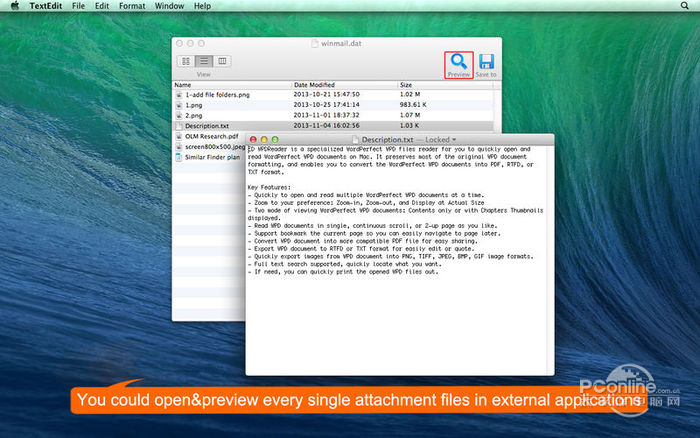This screenshot has width=700, height=438.
Task: Sort the file list by Name column
Action: point(232,85)
